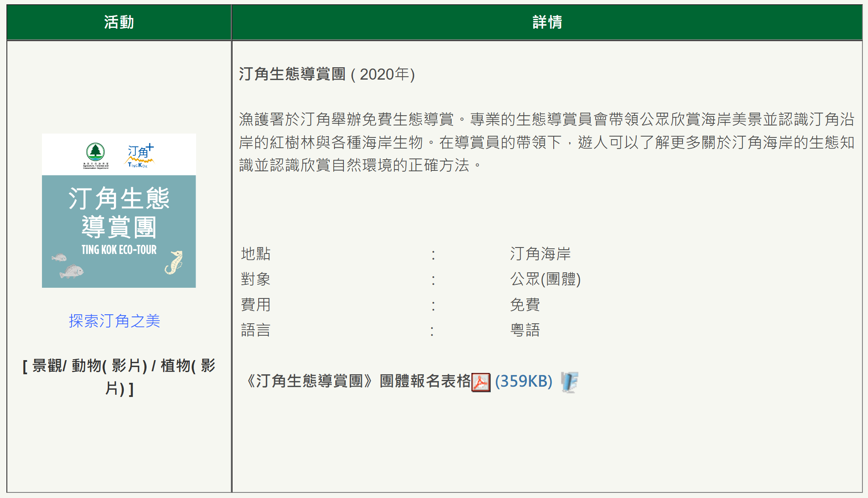This screenshot has width=868, height=498.
Task: Click the 免費 fee value
Action: click(x=525, y=305)
